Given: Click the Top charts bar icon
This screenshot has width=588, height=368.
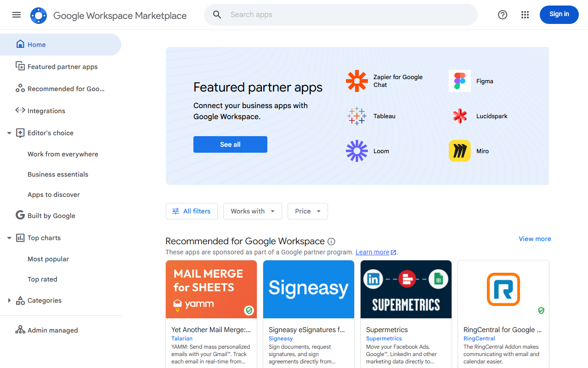Looking at the screenshot, I should click(x=20, y=238).
